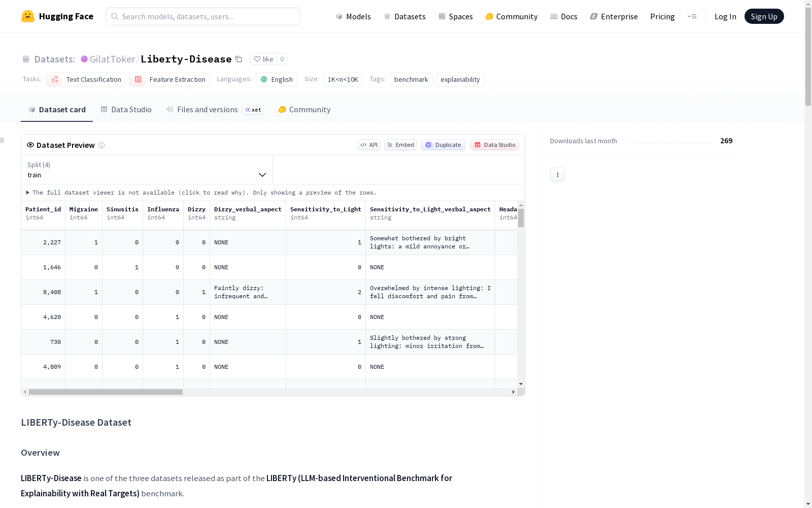
Task: Click the Patient_id cell 2,227
Action: tap(43, 242)
